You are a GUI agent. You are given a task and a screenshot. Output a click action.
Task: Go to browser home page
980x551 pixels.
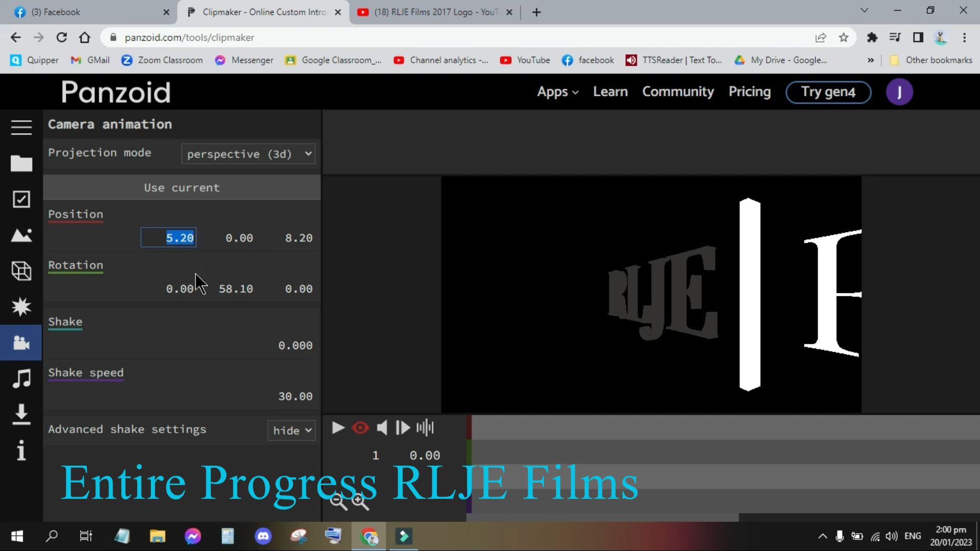tap(85, 37)
